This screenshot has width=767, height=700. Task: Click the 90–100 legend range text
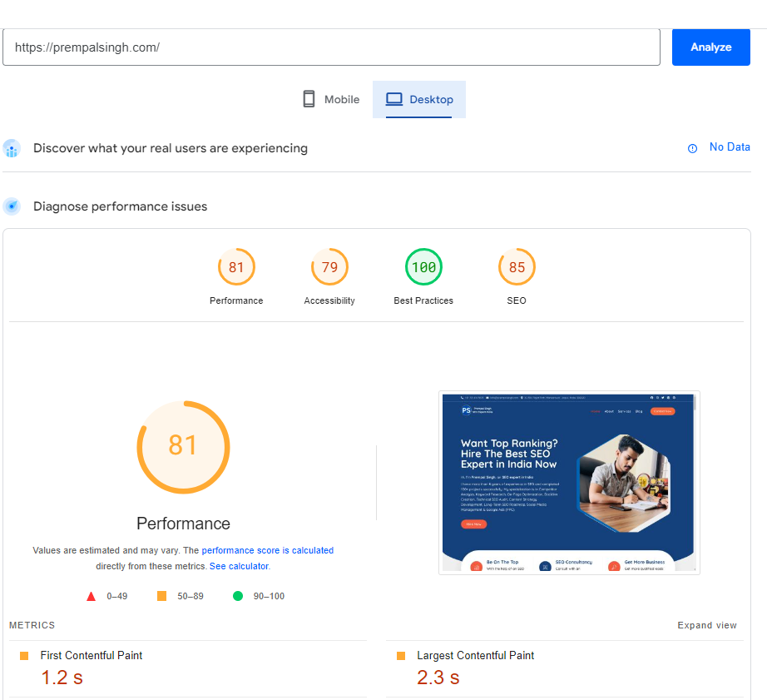point(269,596)
